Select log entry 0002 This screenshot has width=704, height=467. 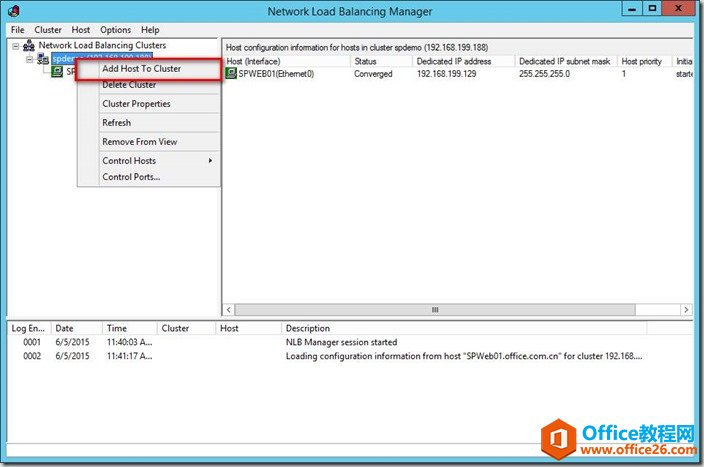coord(32,356)
